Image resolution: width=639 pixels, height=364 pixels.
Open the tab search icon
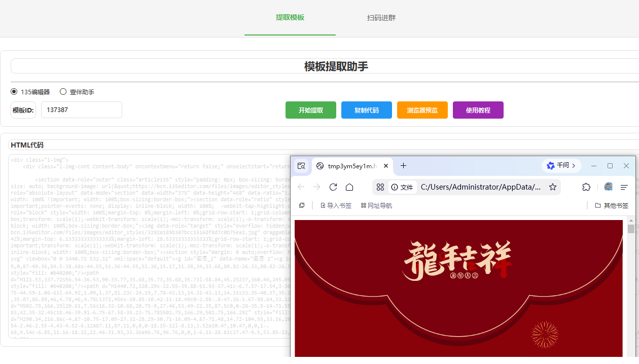click(x=301, y=166)
